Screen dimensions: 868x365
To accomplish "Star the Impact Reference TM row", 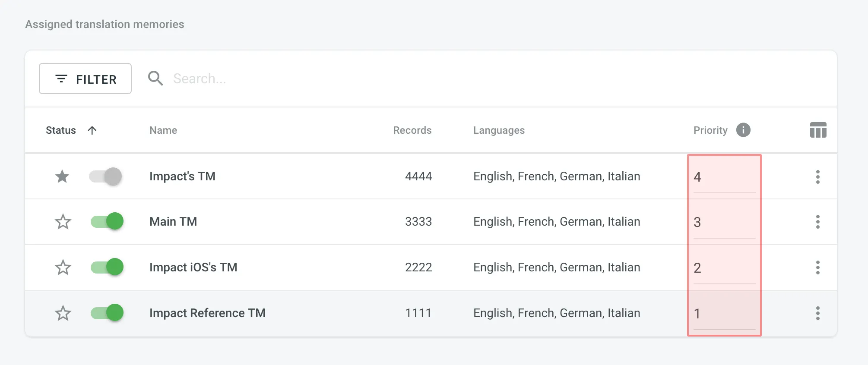I will (x=63, y=313).
